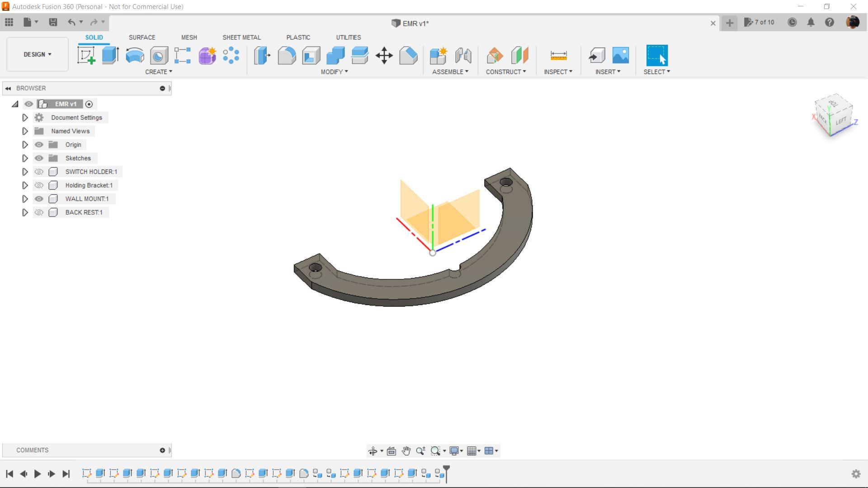This screenshot has height=488, width=868.
Task: Open the DESIGN workspace dropdown
Action: click(x=38, y=54)
